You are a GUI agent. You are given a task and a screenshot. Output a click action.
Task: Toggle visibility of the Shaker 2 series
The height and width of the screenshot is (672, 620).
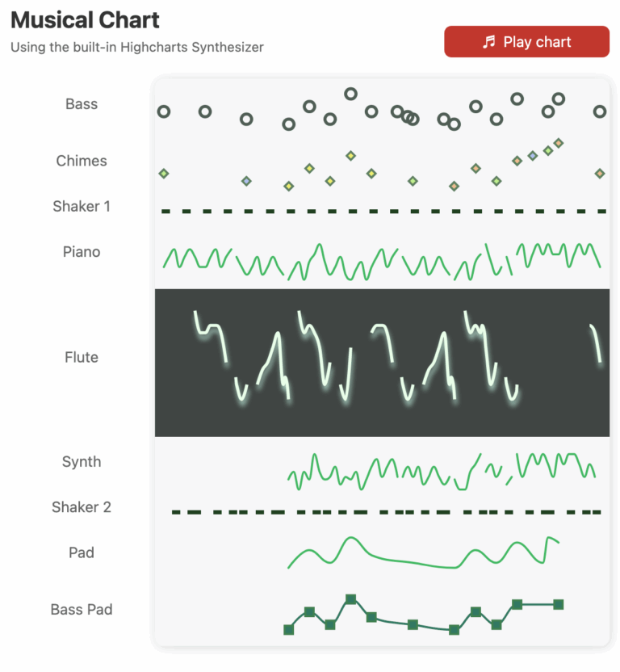click(82, 507)
